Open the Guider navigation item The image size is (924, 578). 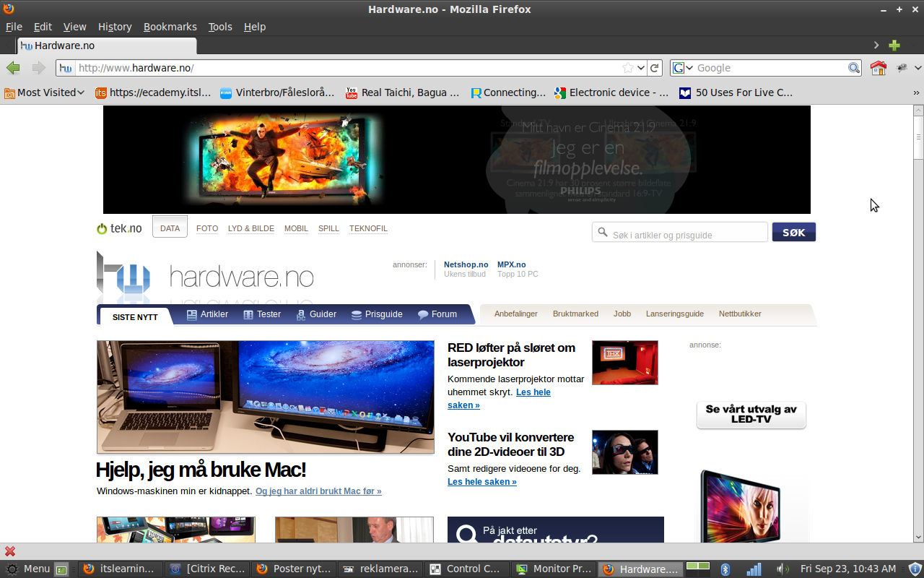point(316,314)
